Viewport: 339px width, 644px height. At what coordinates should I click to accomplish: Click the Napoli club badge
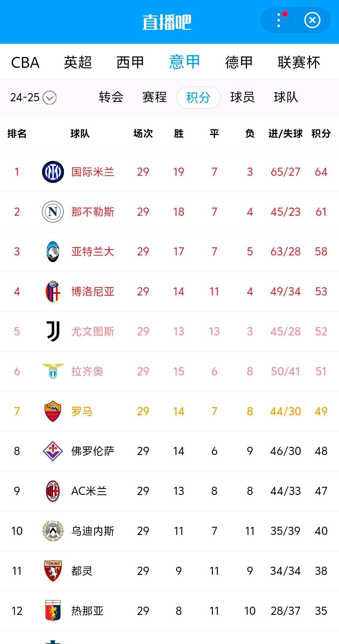52,212
